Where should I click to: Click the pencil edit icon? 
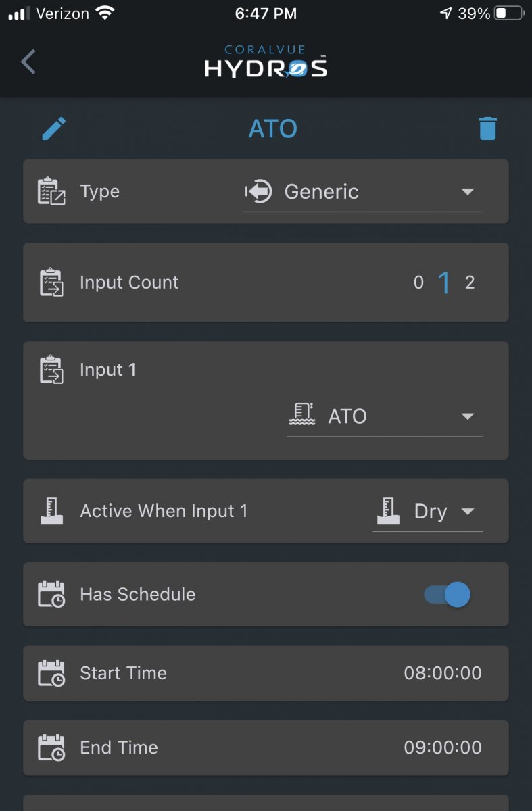(54, 128)
